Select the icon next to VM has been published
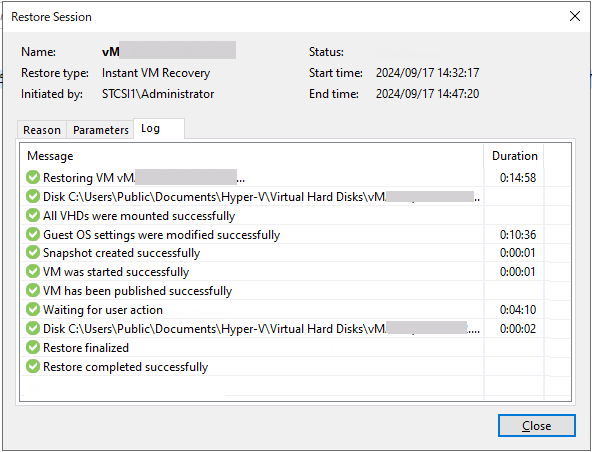The image size is (592, 452). (33, 290)
